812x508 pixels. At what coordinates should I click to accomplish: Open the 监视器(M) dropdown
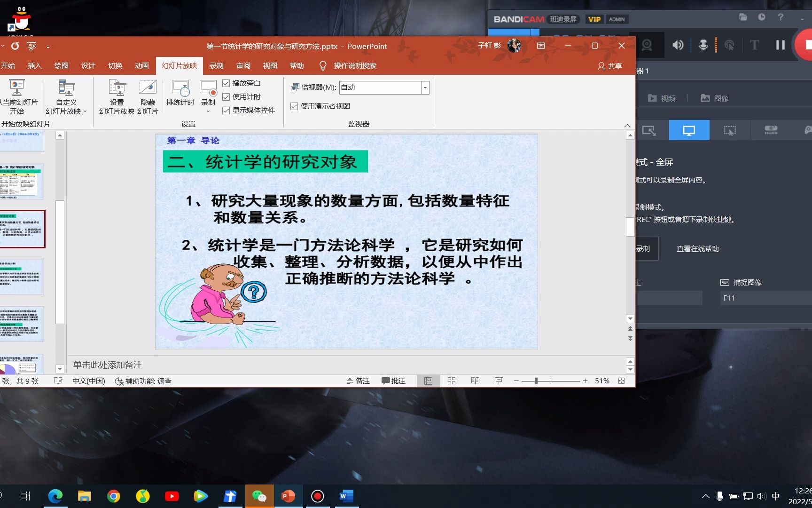(x=424, y=87)
